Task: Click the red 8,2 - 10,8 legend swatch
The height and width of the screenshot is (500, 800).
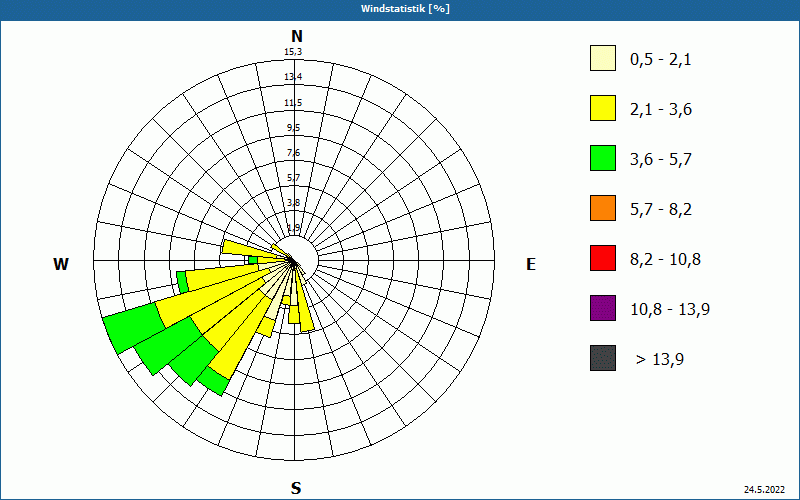Action: point(603,258)
